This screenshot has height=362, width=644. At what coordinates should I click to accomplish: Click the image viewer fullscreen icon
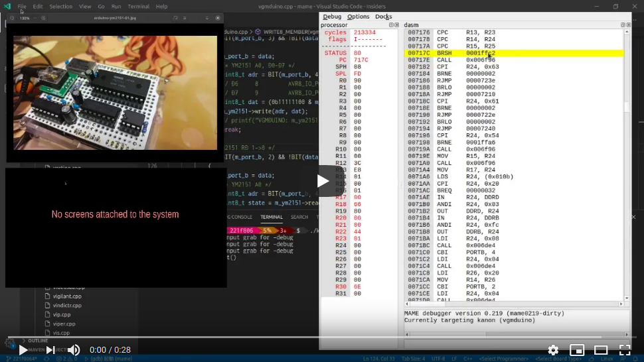[x=175, y=18]
